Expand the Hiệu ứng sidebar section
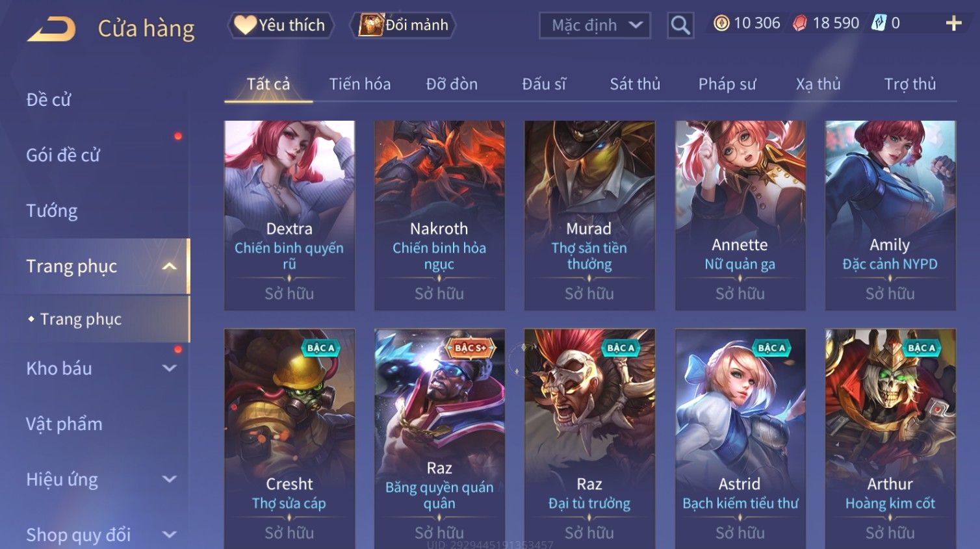Viewport: 980px width, 549px height. [x=169, y=479]
